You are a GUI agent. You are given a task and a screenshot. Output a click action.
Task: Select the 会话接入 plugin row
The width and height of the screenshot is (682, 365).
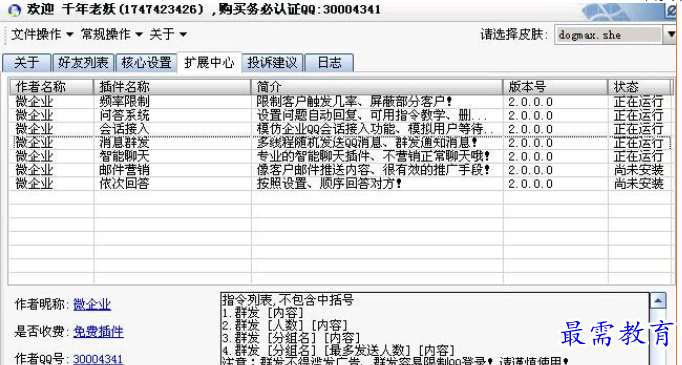(x=341, y=129)
